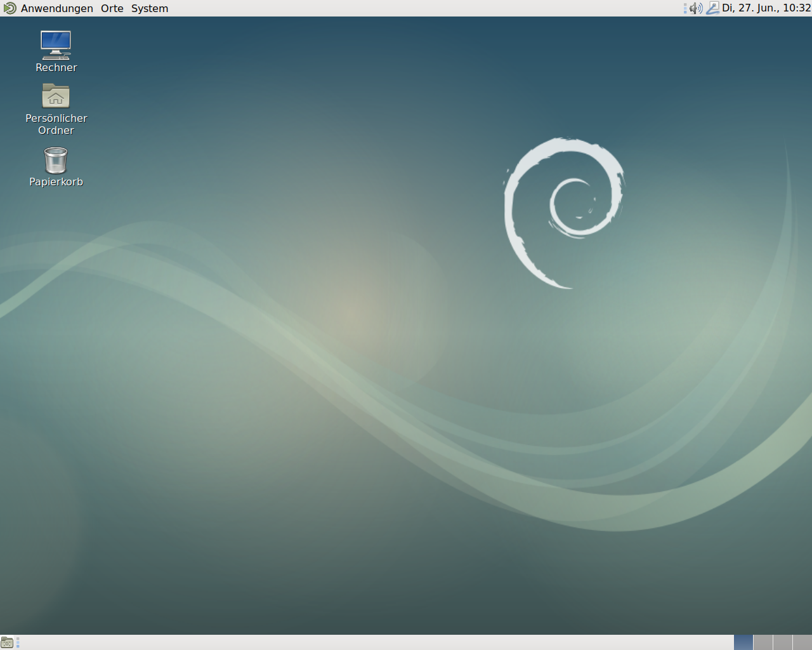Click the network connection tray icon
Image resolution: width=812 pixels, height=650 pixels.
click(712, 8)
